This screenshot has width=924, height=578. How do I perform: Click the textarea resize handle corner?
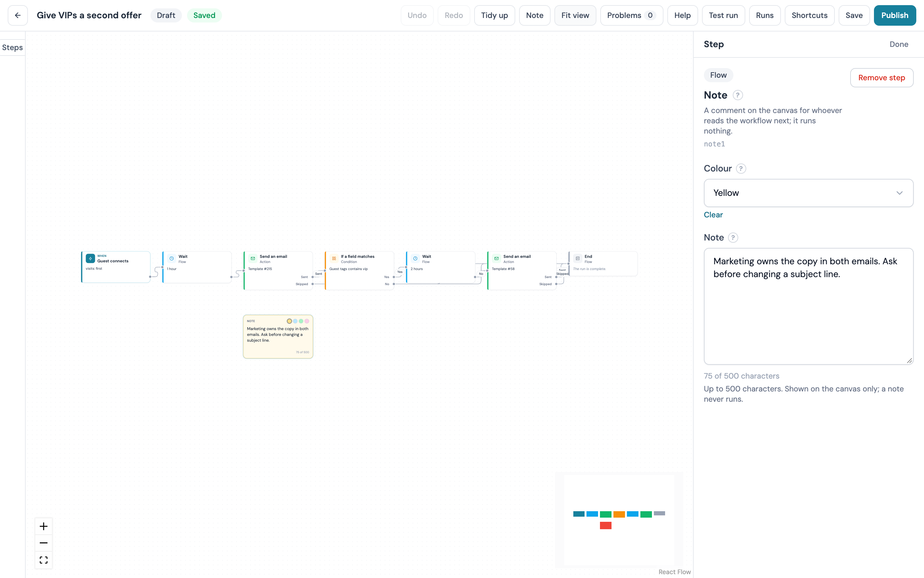tap(910, 361)
